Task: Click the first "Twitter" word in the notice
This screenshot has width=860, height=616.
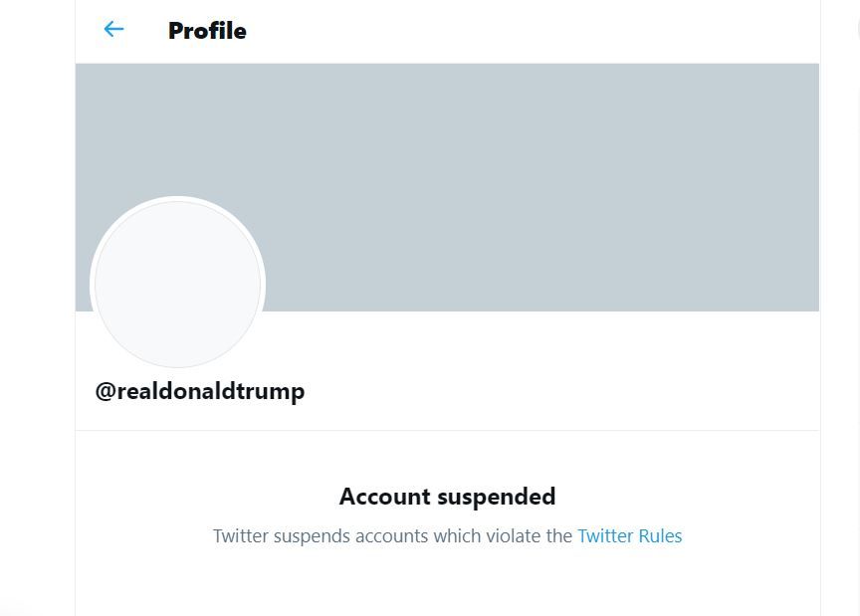Action: pos(240,535)
